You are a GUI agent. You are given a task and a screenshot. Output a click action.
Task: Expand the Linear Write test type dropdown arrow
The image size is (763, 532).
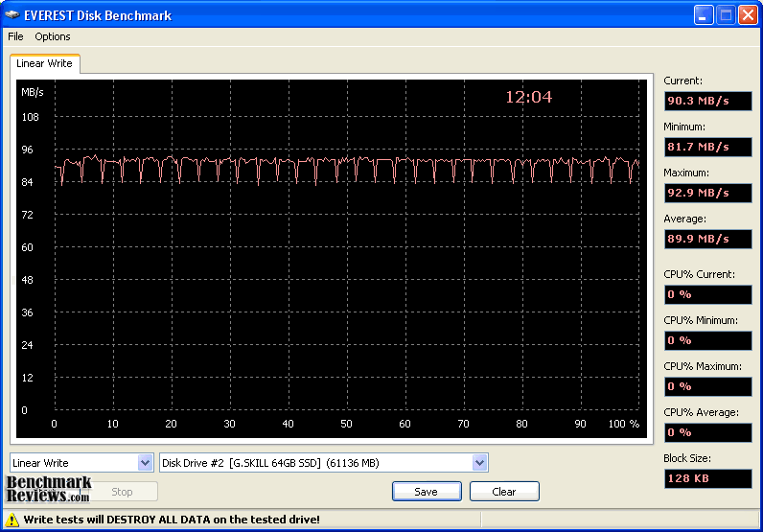[x=145, y=462]
